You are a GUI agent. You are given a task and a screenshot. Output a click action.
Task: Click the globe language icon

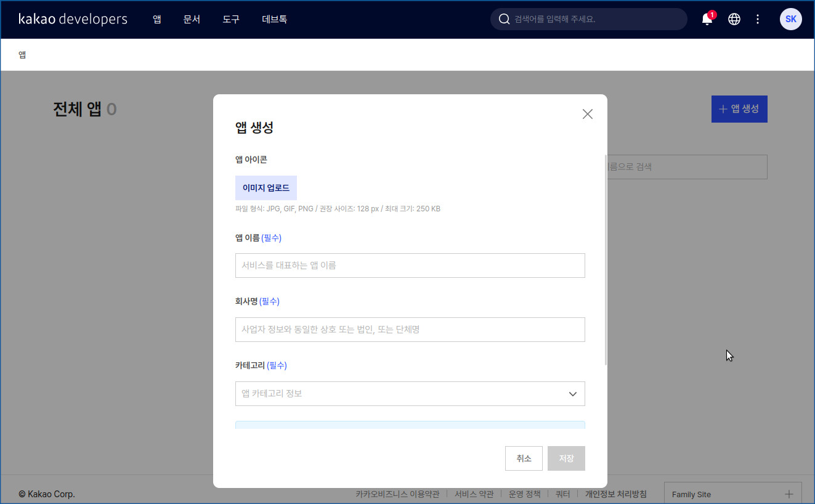pos(734,19)
